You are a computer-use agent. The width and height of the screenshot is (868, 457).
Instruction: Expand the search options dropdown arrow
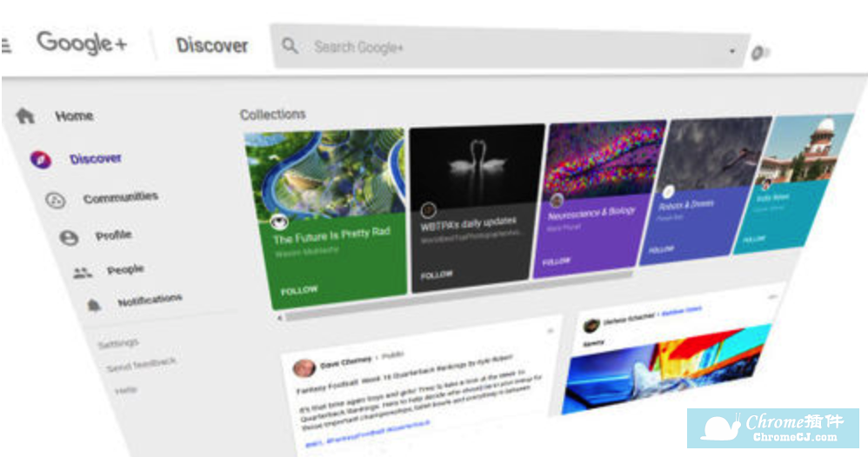731,51
